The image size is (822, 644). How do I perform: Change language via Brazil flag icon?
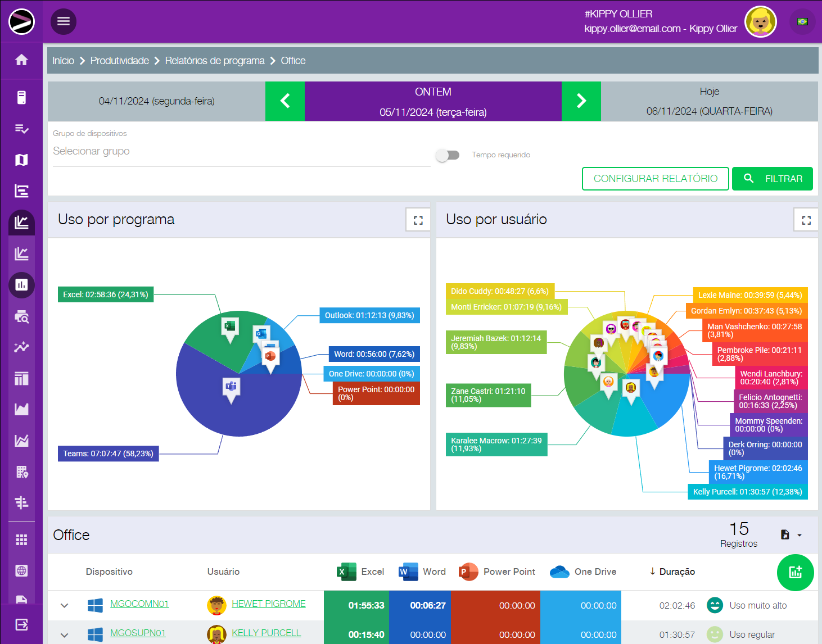coord(802,22)
